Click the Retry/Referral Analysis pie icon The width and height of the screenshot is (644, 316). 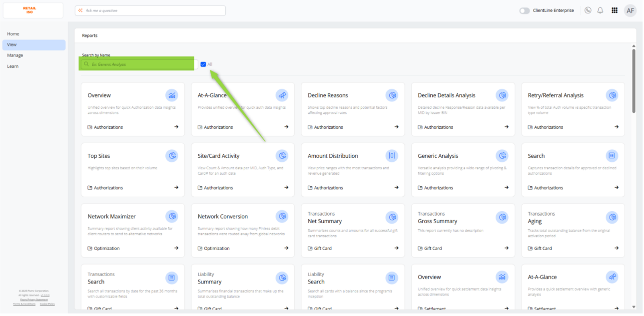point(612,95)
